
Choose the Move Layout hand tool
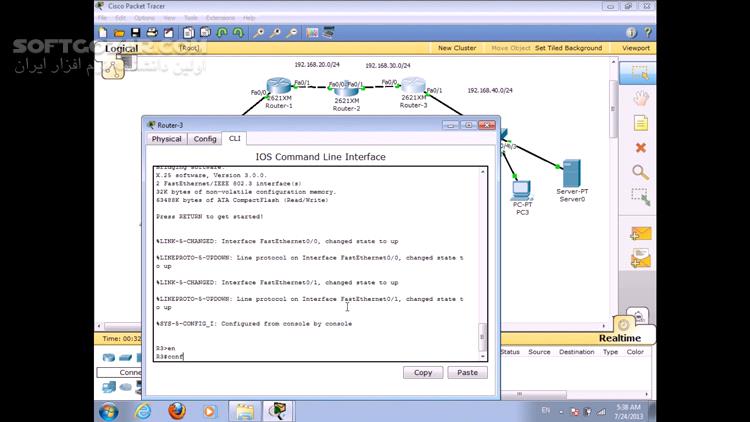pos(640,98)
